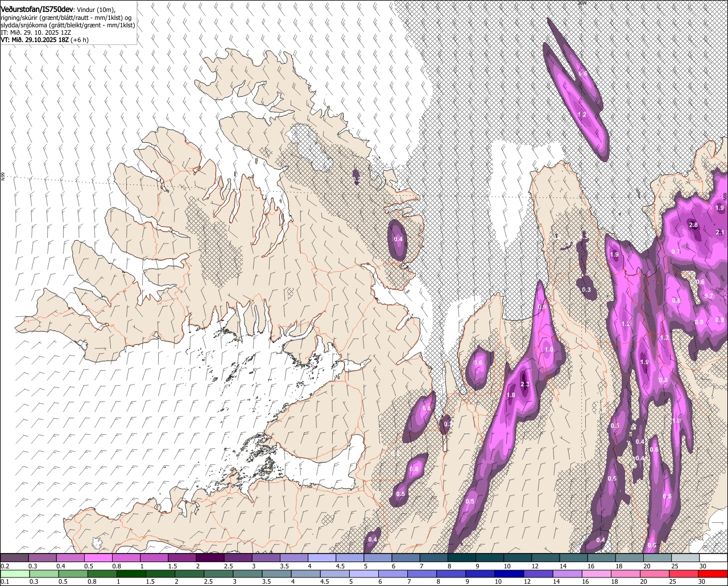The width and height of the screenshot is (728, 586).
Task: Click the '30' label in the lower legend row
Action: (x=702, y=581)
